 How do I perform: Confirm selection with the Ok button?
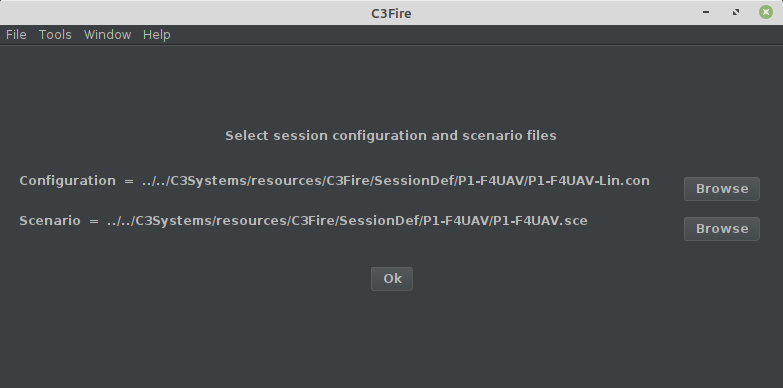coord(392,279)
